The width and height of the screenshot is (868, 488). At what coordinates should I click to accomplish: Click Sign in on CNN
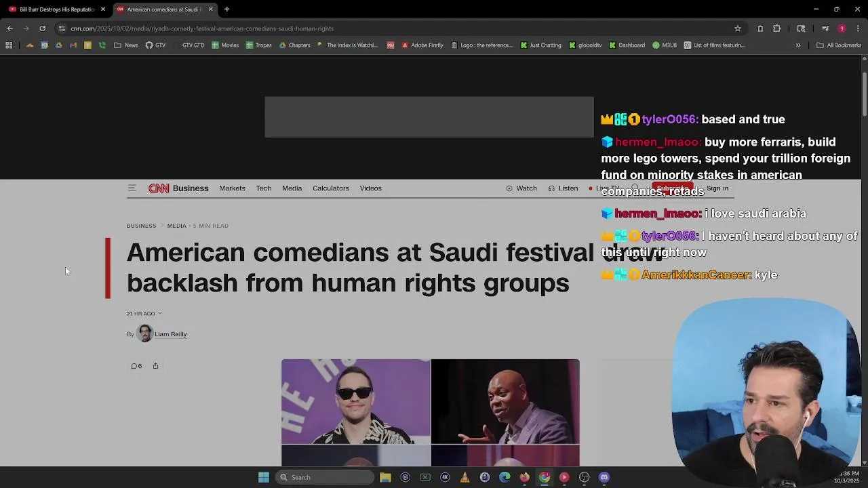point(717,188)
